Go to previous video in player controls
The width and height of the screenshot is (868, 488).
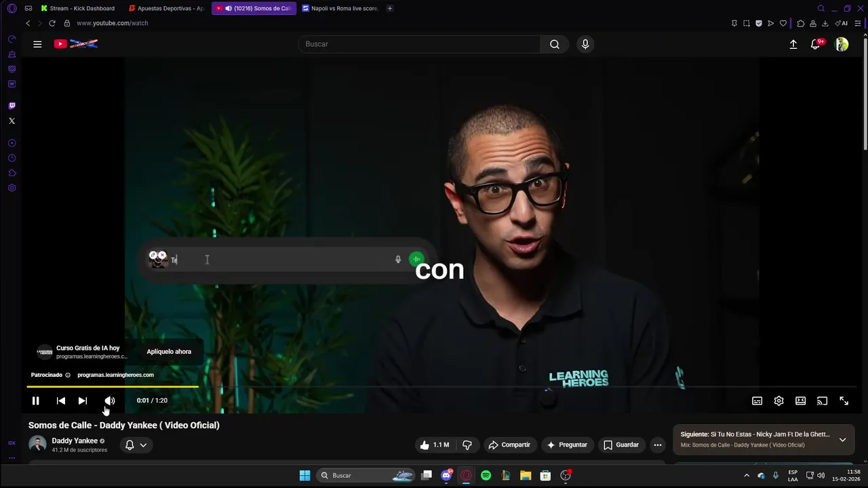tap(61, 401)
